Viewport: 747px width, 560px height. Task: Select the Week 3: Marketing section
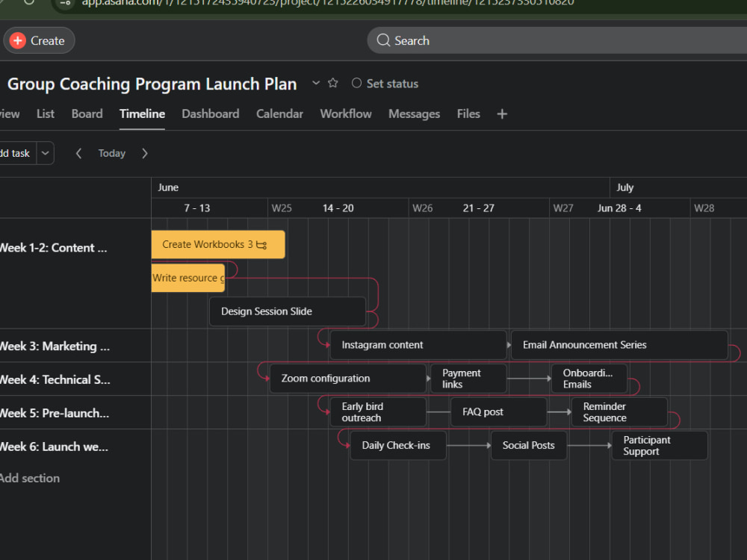coord(55,346)
